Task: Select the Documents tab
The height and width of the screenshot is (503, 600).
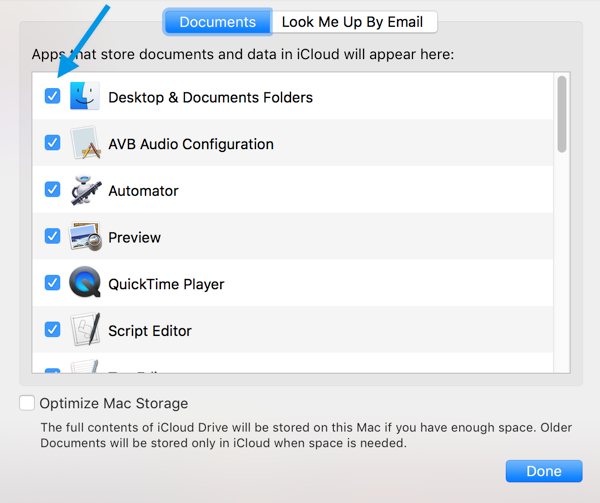Action: click(x=217, y=22)
